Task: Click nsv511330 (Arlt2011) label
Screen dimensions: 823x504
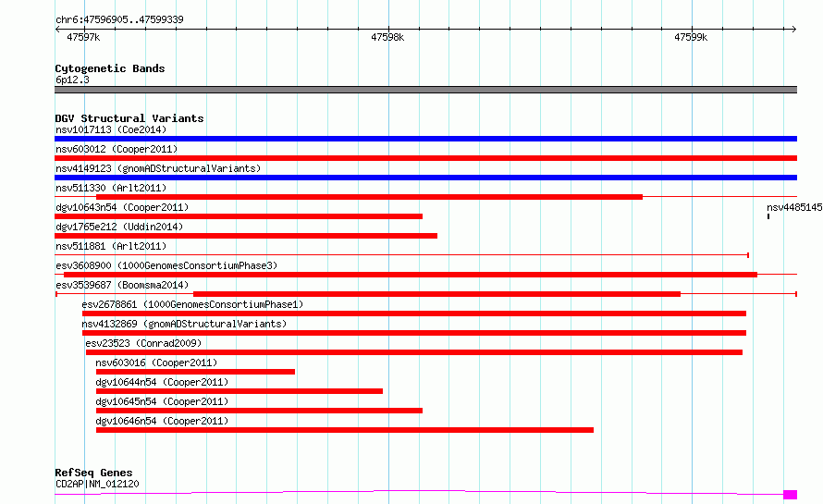Action: click(111, 188)
